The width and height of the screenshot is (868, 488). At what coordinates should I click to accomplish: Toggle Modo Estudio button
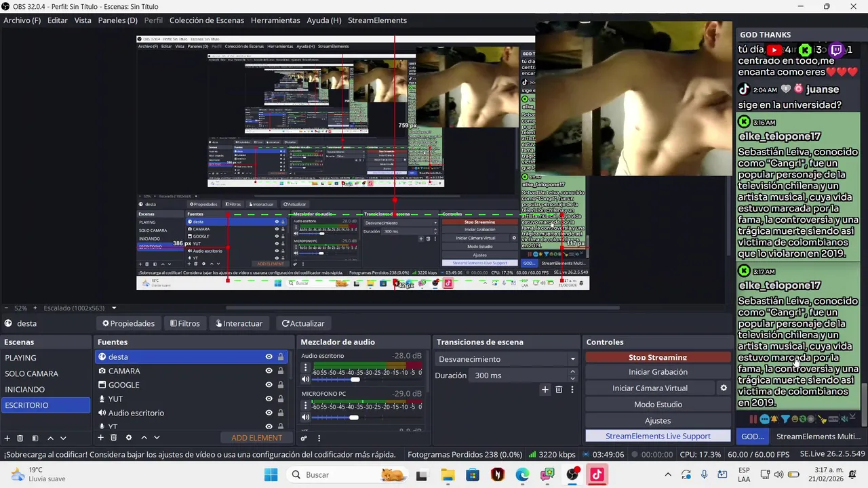pyautogui.click(x=658, y=405)
